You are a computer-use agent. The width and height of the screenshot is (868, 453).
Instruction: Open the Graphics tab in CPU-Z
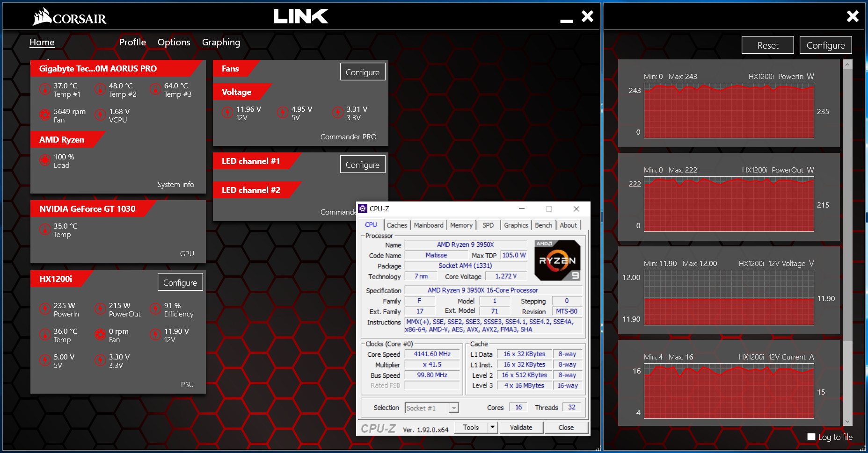click(516, 225)
